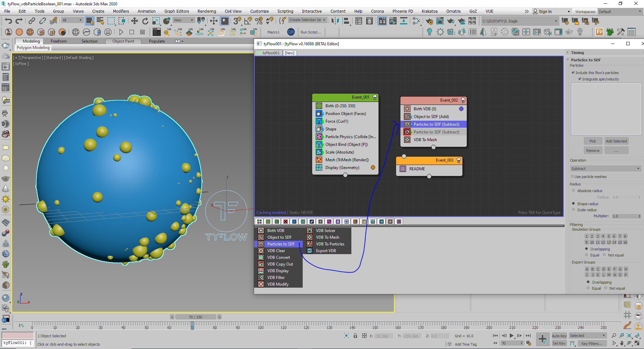Toggle Event_001 lightbulb enable icon

click(375, 97)
